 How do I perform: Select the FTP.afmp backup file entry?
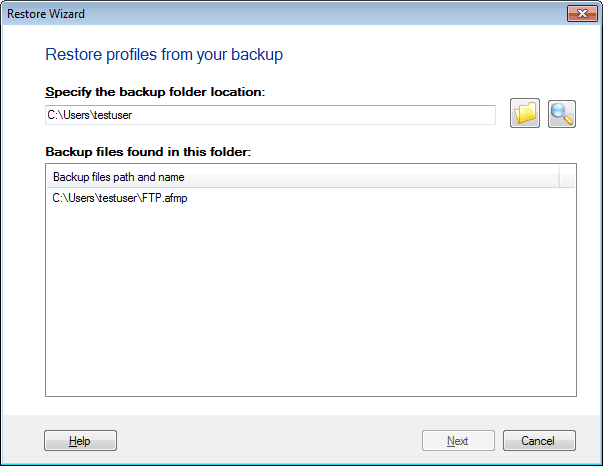pos(123,199)
